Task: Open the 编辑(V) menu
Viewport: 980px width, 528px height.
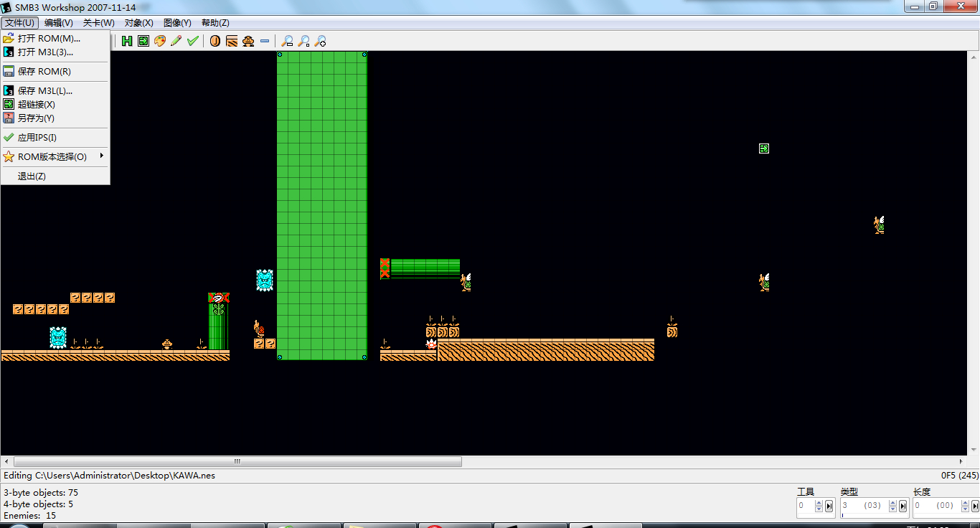Action: coord(59,23)
